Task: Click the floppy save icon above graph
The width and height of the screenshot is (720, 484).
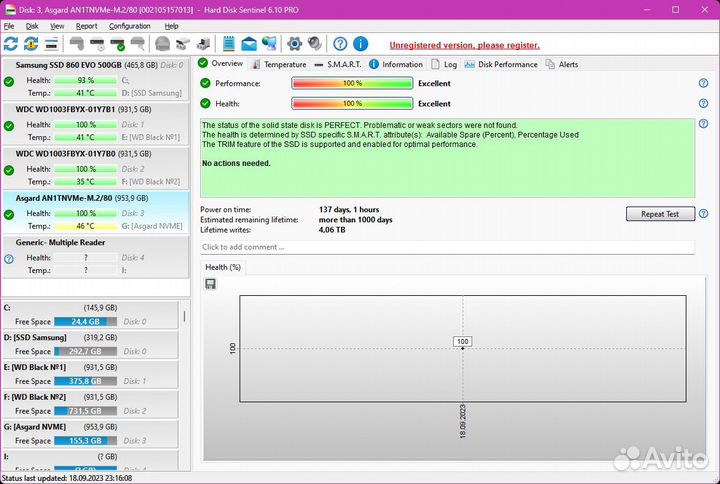Action: (x=211, y=284)
